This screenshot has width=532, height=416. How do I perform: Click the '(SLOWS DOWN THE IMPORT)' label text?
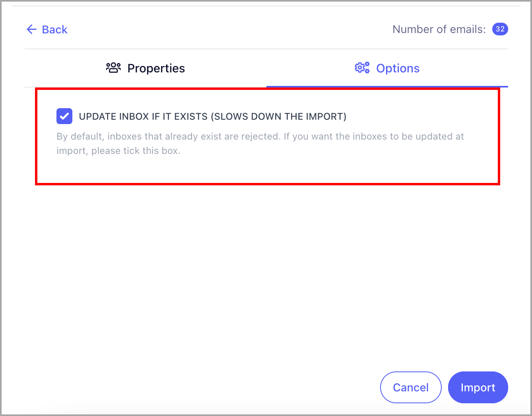pos(279,117)
